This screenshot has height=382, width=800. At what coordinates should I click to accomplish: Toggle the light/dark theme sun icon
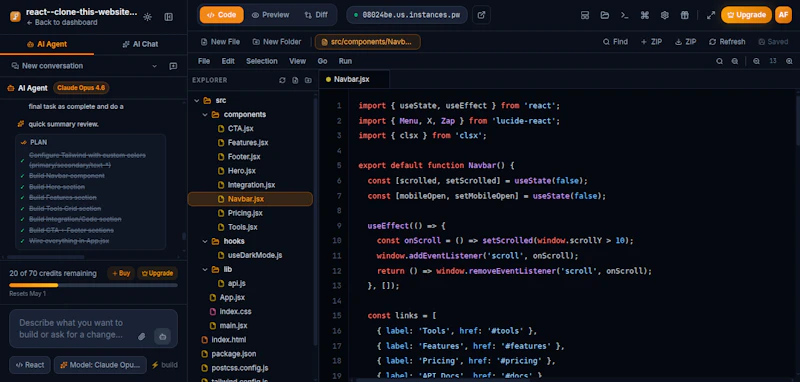[147, 17]
